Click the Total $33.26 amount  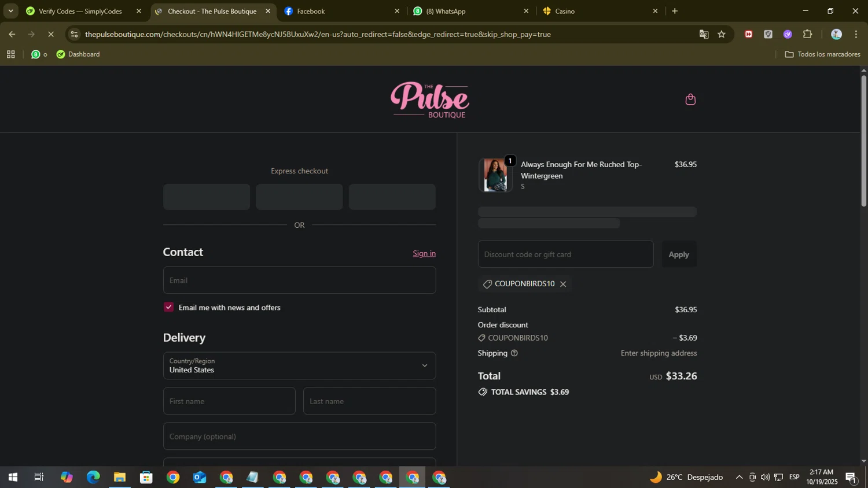[681, 376]
